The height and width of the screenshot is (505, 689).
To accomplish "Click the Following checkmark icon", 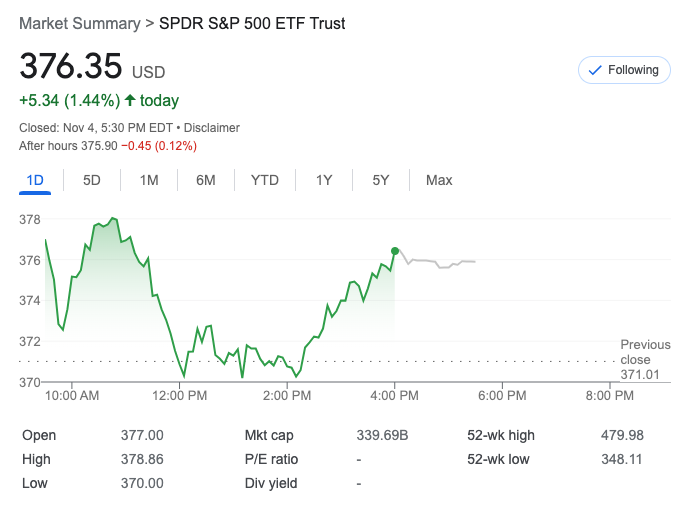I will [x=595, y=70].
